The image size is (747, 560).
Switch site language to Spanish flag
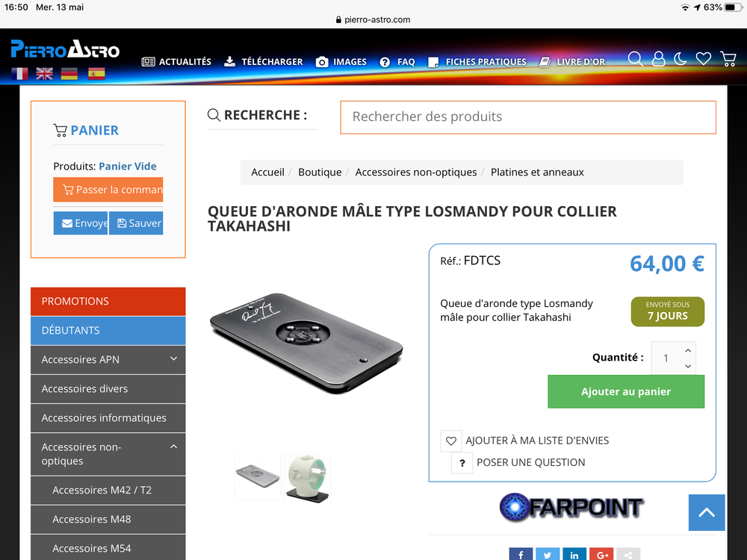click(x=96, y=74)
